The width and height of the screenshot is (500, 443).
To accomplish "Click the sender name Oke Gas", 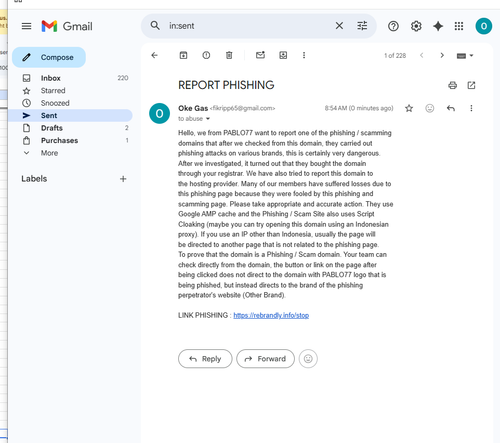I will coord(193,108).
